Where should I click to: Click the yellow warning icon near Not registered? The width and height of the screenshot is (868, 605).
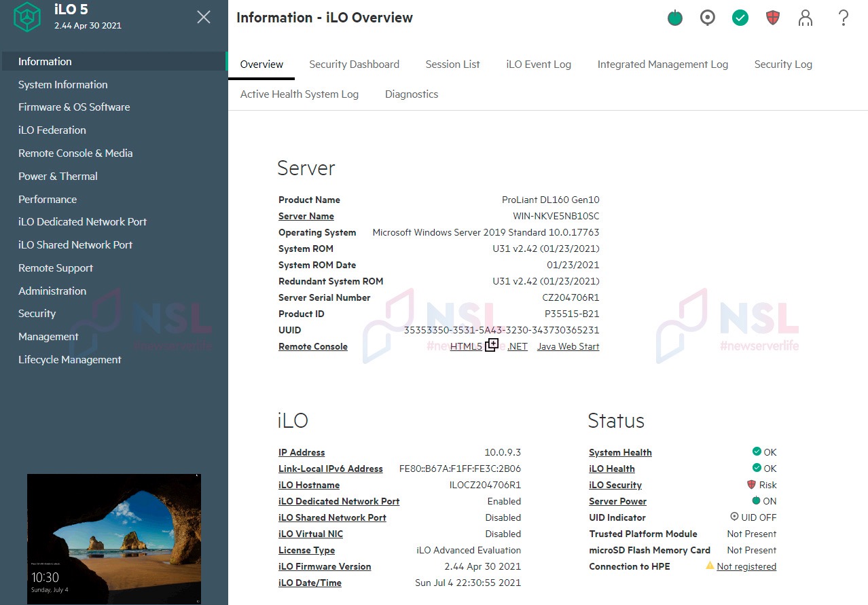(x=710, y=566)
